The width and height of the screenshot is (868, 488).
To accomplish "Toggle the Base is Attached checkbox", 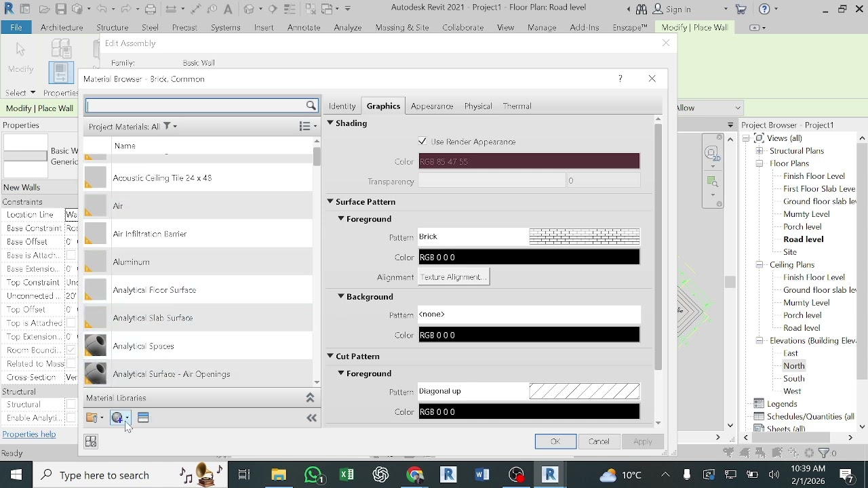I will [71, 256].
